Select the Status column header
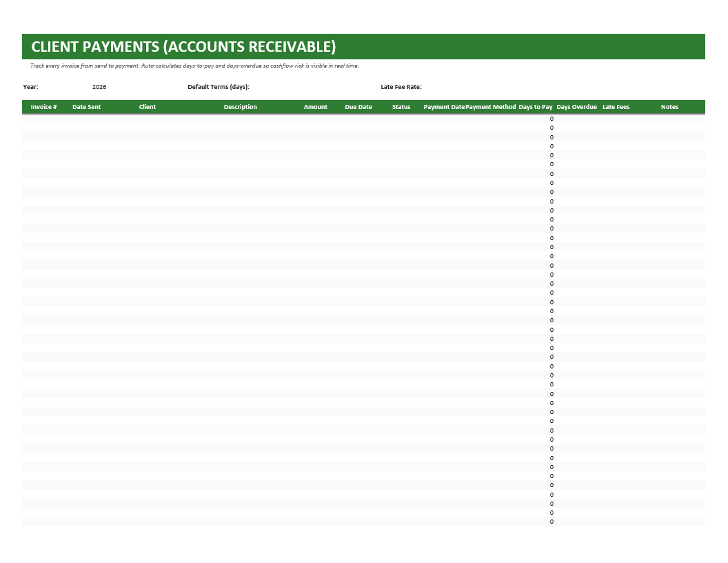Screen dimensions: 728x563 [x=401, y=107]
